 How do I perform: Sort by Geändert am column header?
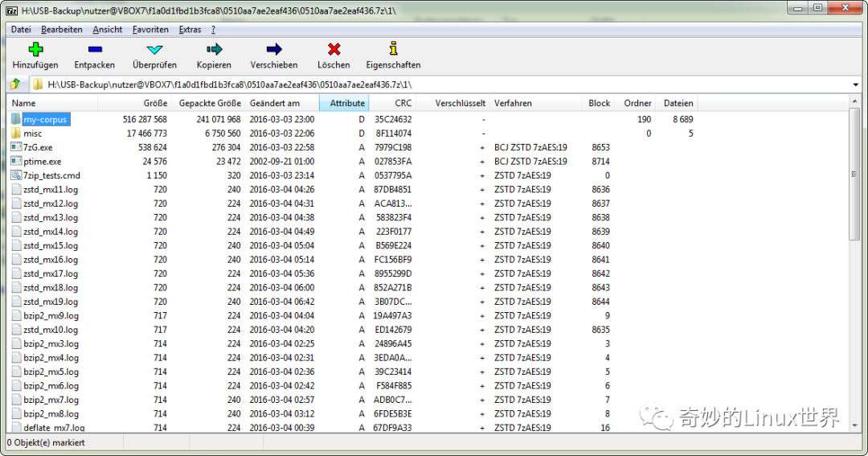coord(282,103)
